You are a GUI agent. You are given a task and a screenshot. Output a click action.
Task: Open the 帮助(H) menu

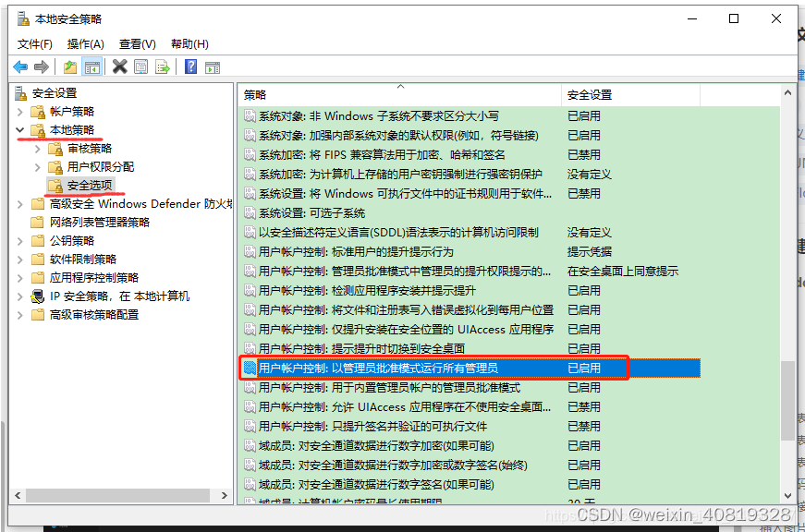[190, 44]
